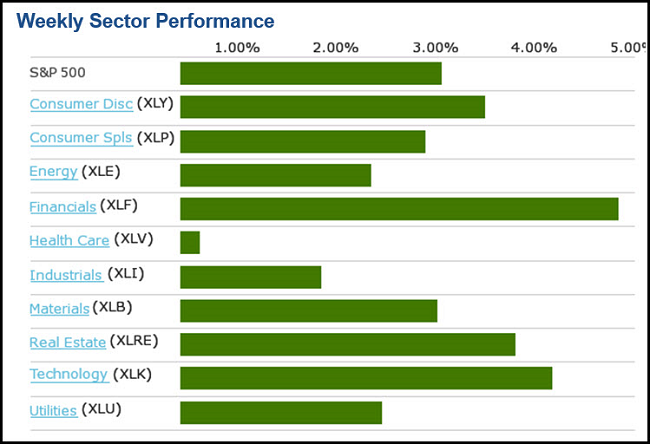This screenshot has width=650, height=444.
Task: Click the Industrials (XLI) green bar
Action: (250, 277)
